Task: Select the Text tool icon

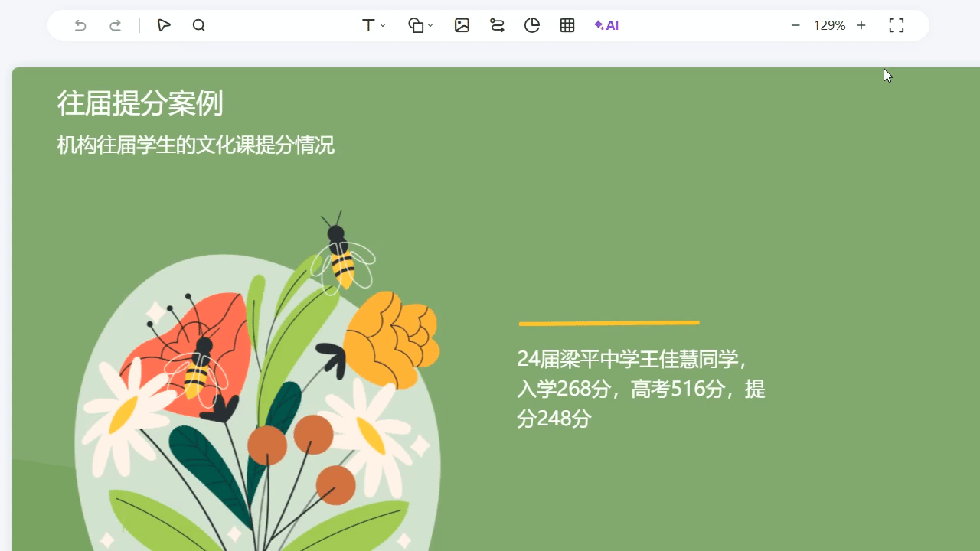Action: (368, 25)
